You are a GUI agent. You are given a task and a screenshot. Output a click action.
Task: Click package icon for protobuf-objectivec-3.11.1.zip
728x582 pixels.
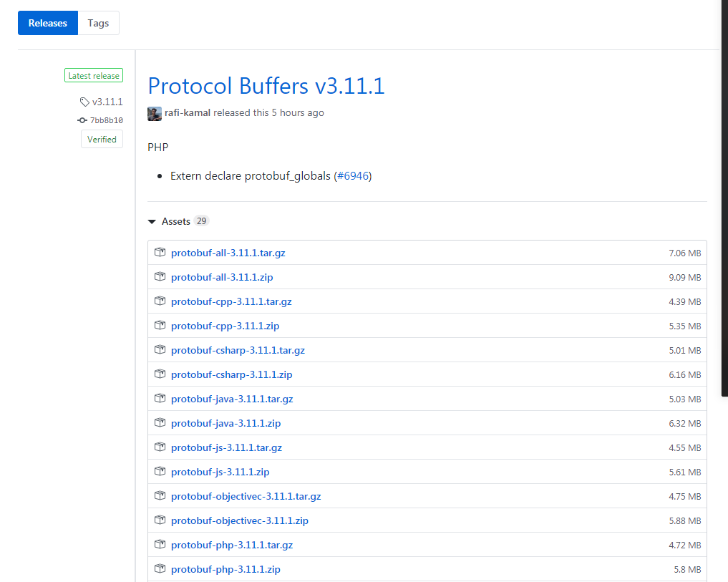160,520
